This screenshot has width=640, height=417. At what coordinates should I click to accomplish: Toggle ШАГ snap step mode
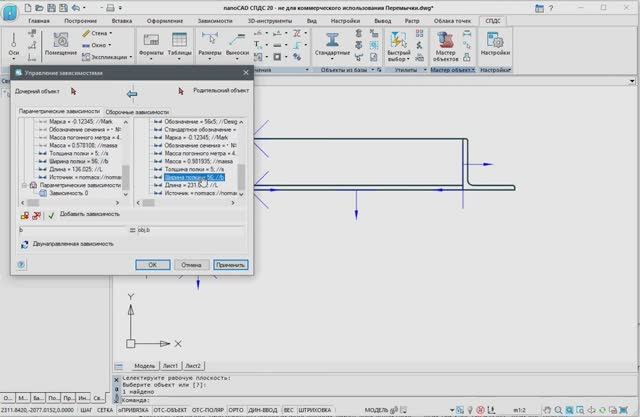(x=86, y=410)
